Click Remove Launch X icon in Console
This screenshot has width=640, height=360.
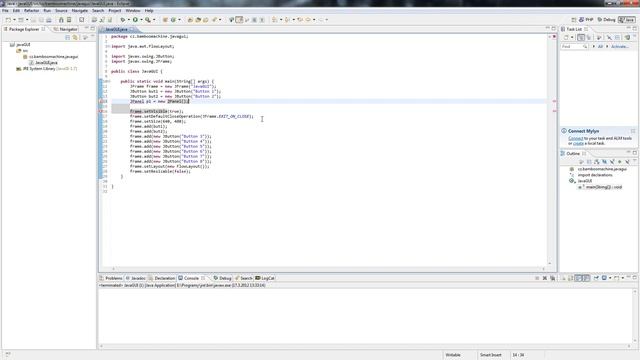click(544, 278)
